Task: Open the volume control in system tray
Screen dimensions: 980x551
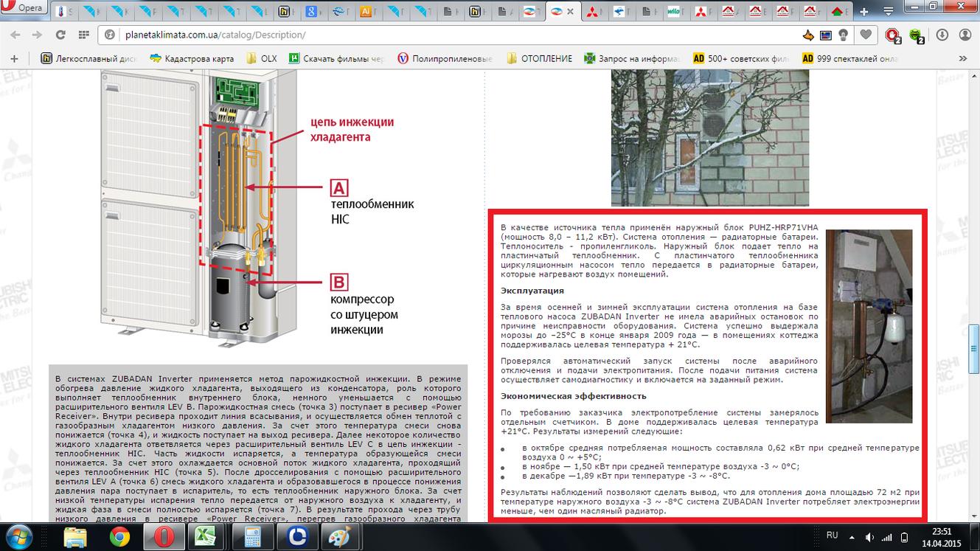Action: tap(870, 536)
